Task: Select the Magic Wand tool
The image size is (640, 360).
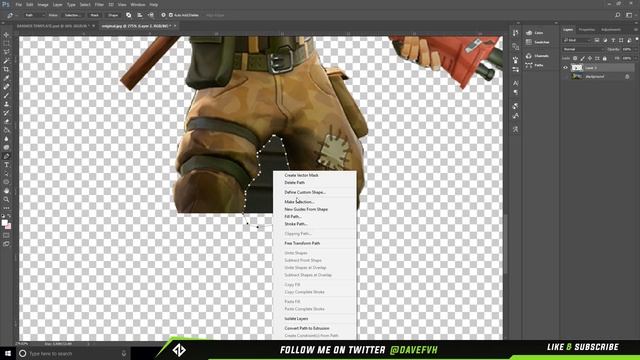Action: click(x=7, y=61)
